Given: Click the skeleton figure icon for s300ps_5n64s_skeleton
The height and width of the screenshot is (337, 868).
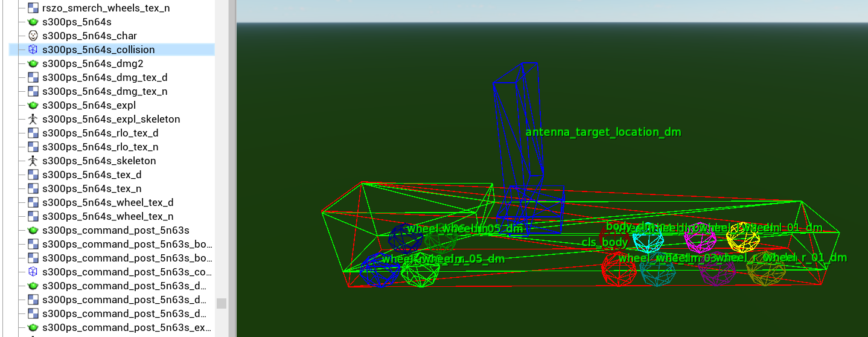Looking at the screenshot, I should (33, 161).
